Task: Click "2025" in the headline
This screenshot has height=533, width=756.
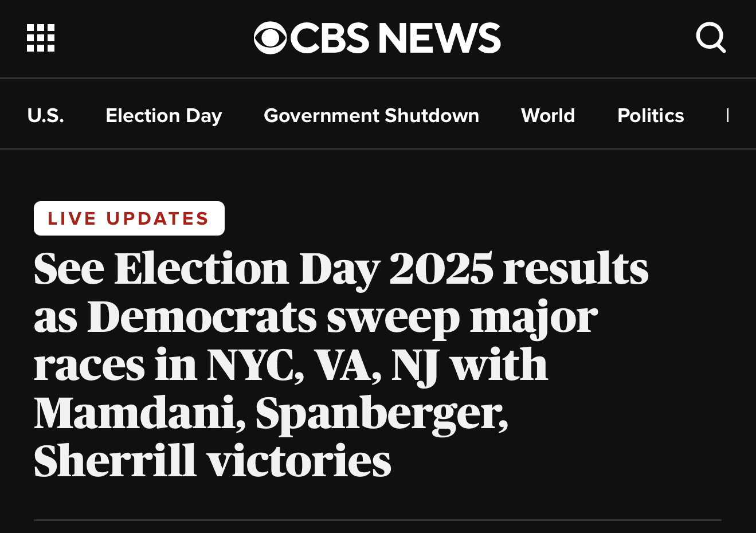Action: [x=441, y=268]
